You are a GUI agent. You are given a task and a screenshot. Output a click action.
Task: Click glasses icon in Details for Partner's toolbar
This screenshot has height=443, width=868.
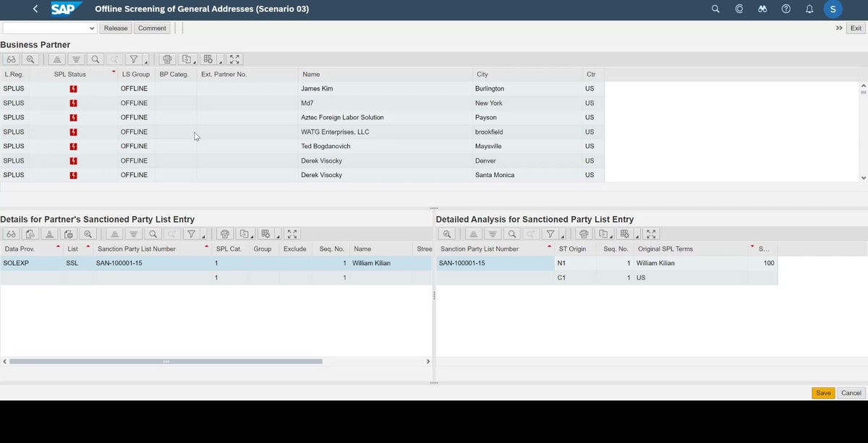(12, 234)
